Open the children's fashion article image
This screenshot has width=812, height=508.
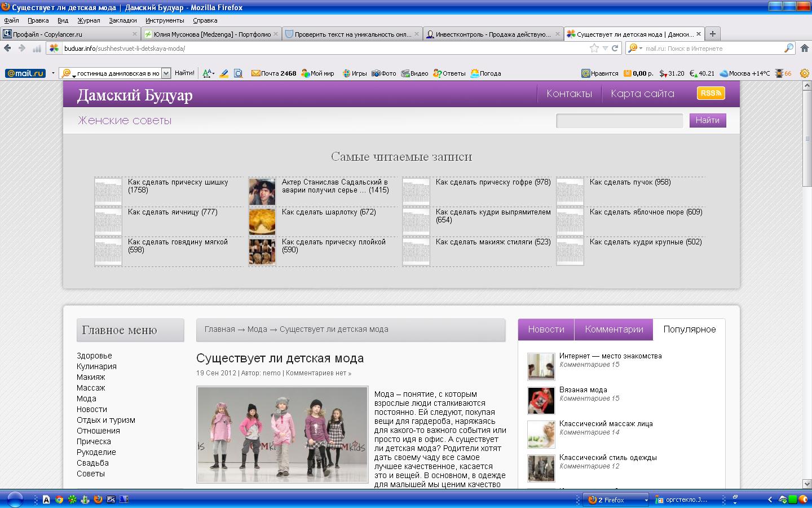pos(283,435)
